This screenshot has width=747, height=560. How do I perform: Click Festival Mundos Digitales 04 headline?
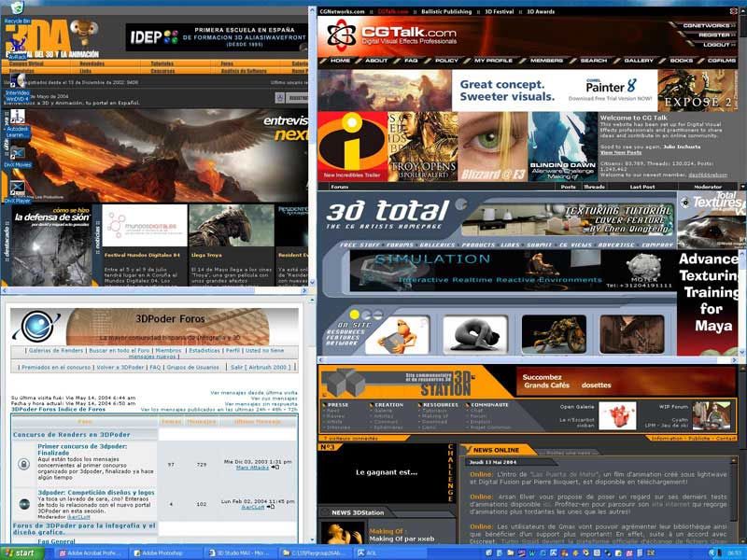(x=142, y=255)
